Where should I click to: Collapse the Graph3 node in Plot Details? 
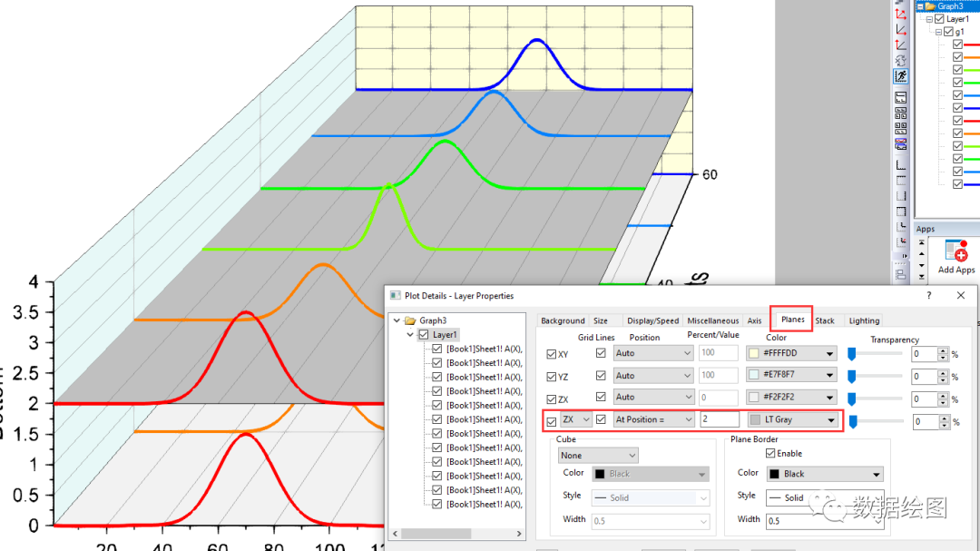coord(397,320)
